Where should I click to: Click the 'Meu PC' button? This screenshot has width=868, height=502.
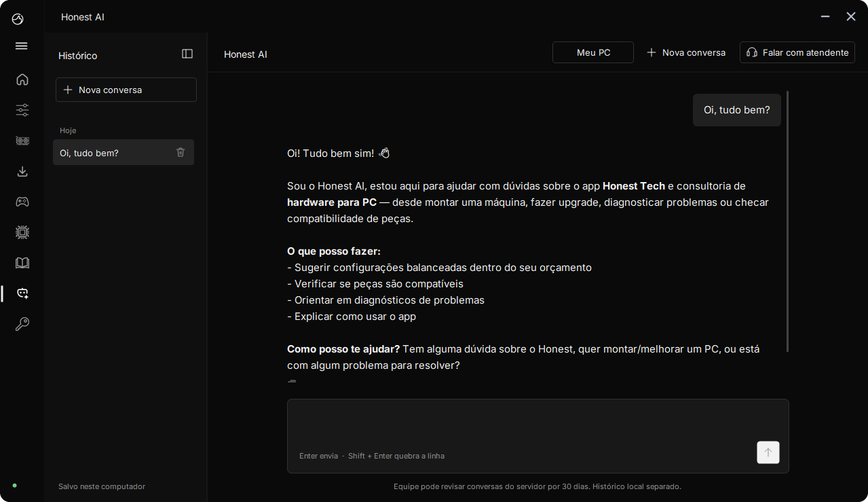pos(593,52)
